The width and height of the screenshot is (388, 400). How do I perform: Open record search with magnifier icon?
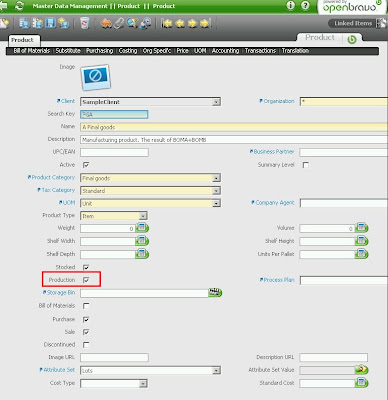tap(132, 23)
